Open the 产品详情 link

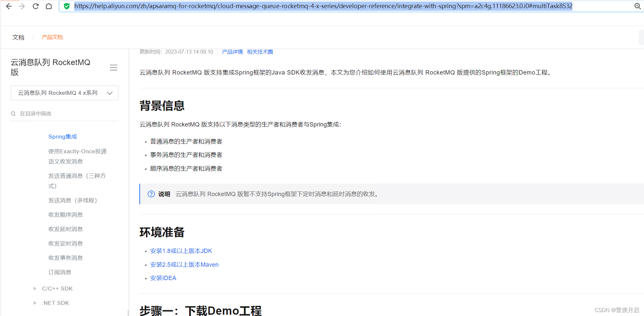coord(232,52)
